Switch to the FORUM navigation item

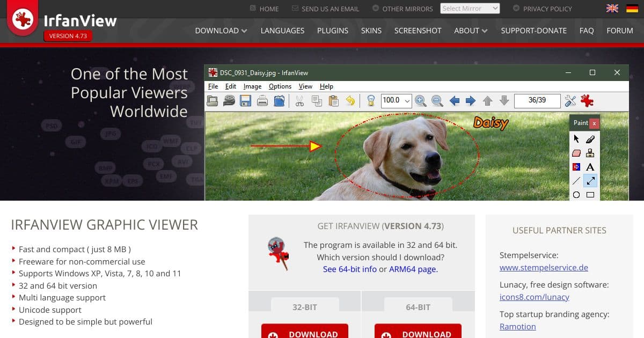click(619, 31)
